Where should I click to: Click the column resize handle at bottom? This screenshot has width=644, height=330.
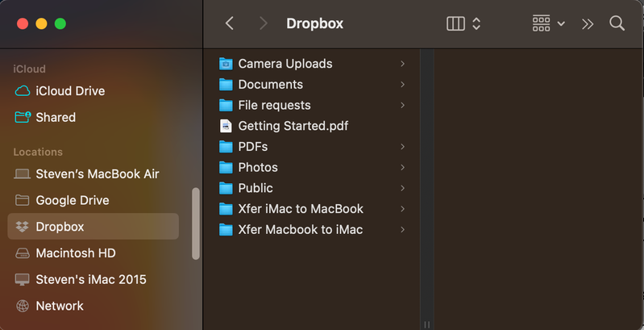(426, 324)
